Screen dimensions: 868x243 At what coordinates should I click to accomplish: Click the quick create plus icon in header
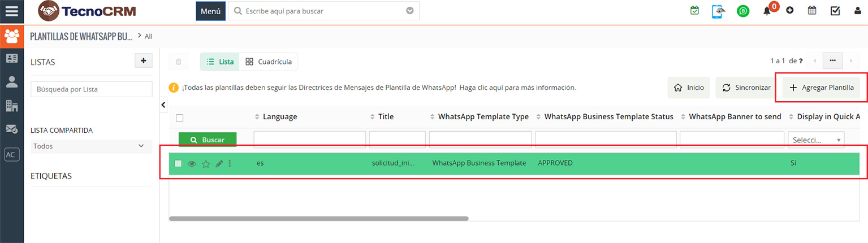(x=790, y=11)
